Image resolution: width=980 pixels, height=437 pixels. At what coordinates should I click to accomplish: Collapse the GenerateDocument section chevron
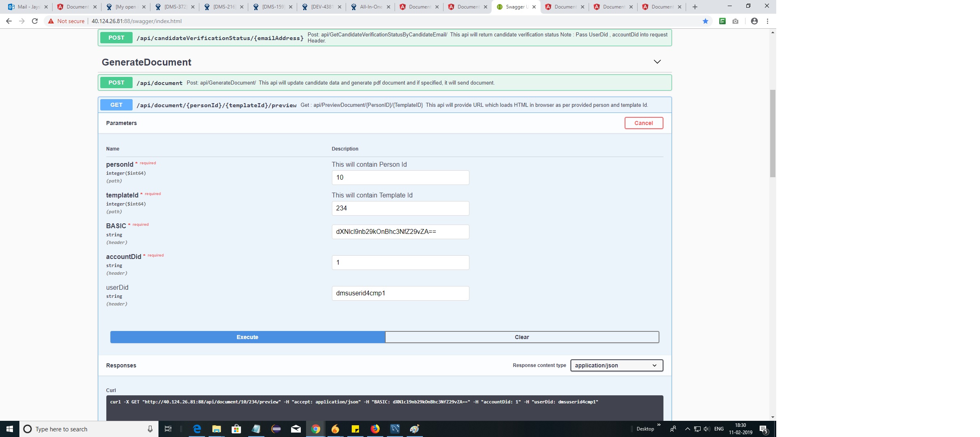(x=657, y=62)
